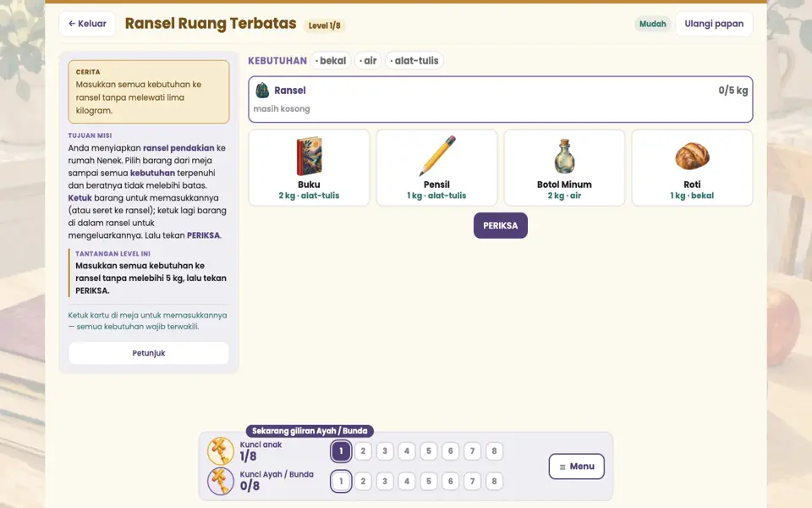This screenshot has width=812, height=508.
Task: Click the Botol Minum card label
Action: click(x=564, y=185)
